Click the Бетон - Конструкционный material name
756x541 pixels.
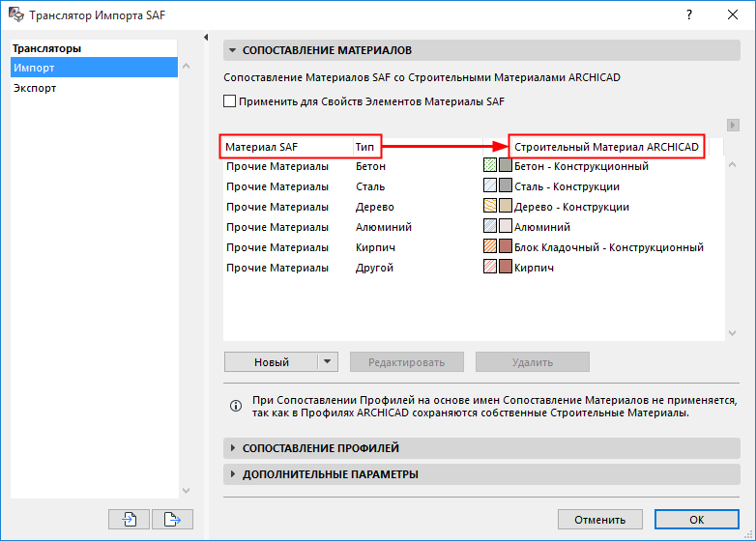(x=581, y=166)
